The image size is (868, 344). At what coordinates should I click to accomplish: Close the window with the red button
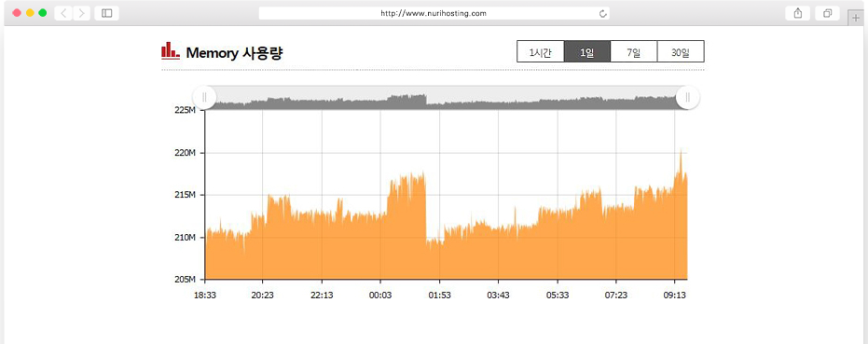[17, 13]
